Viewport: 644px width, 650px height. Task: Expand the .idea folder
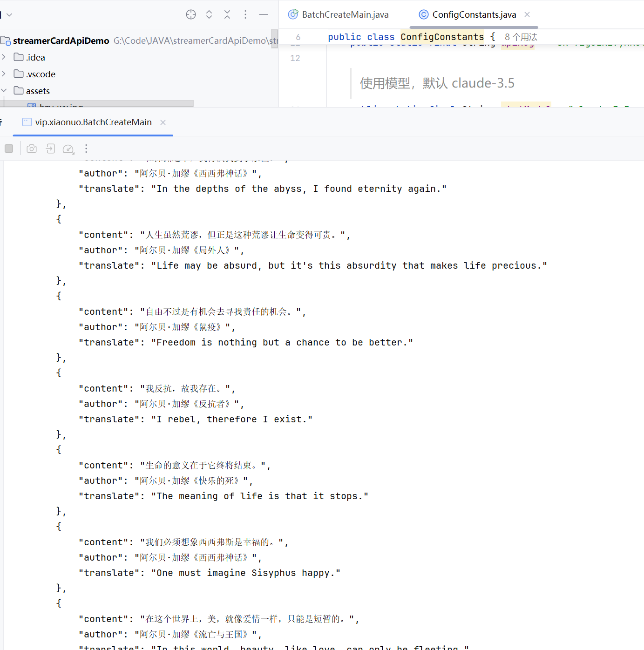(4, 57)
